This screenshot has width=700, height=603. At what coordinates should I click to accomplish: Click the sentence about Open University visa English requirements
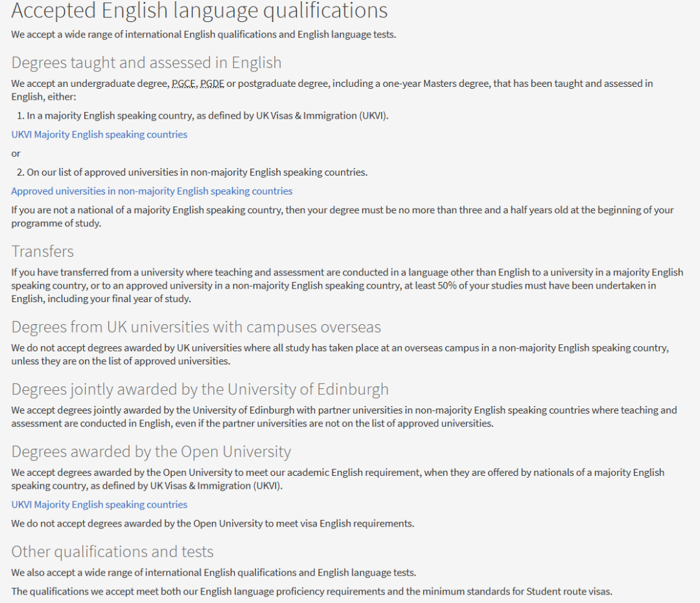pyautogui.click(x=213, y=523)
